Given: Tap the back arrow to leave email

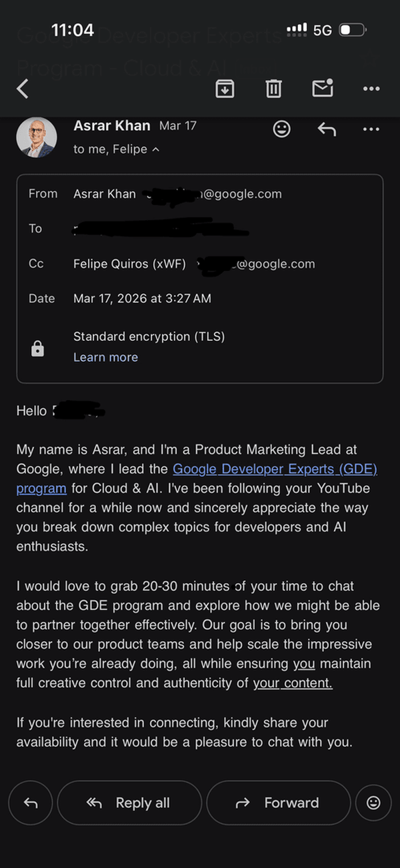Looking at the screenshot, I should coord(23,88).
